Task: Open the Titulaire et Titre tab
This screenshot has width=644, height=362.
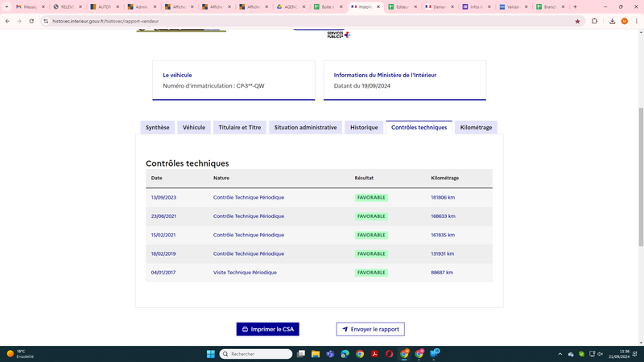Action: coord(240,127)
